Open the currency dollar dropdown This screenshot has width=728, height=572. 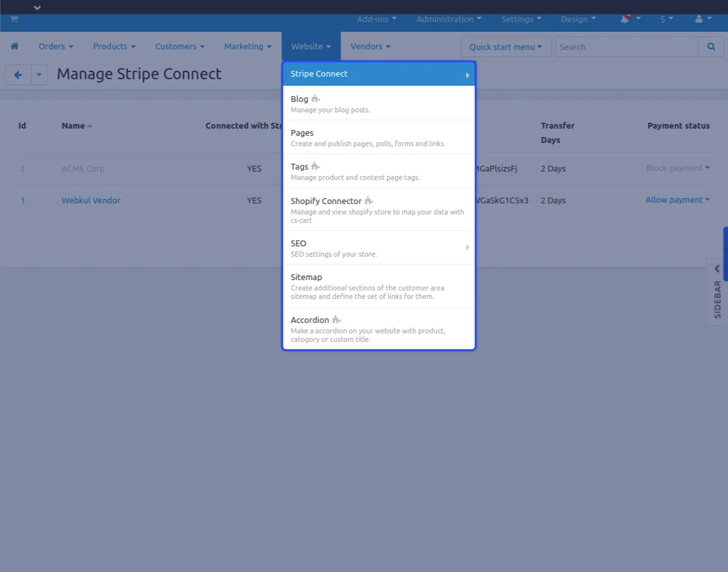(666, 19)
